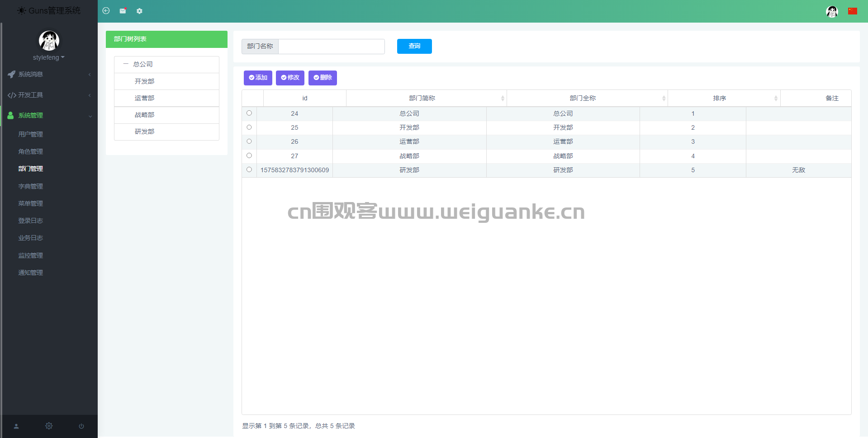Click id cell 1575832783791300609
868x438 pixels.
pos(295,170)
